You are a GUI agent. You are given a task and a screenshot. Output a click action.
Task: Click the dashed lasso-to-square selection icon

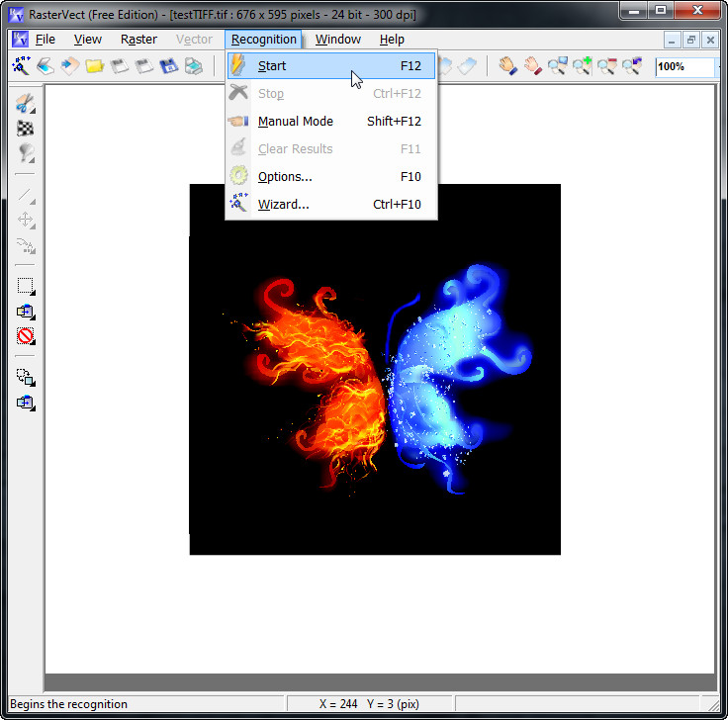26,377
